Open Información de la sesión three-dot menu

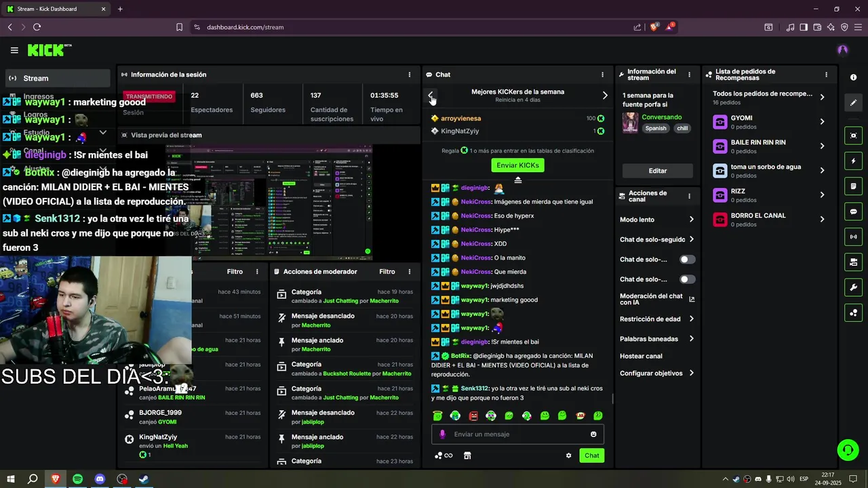tap(409, 75)
